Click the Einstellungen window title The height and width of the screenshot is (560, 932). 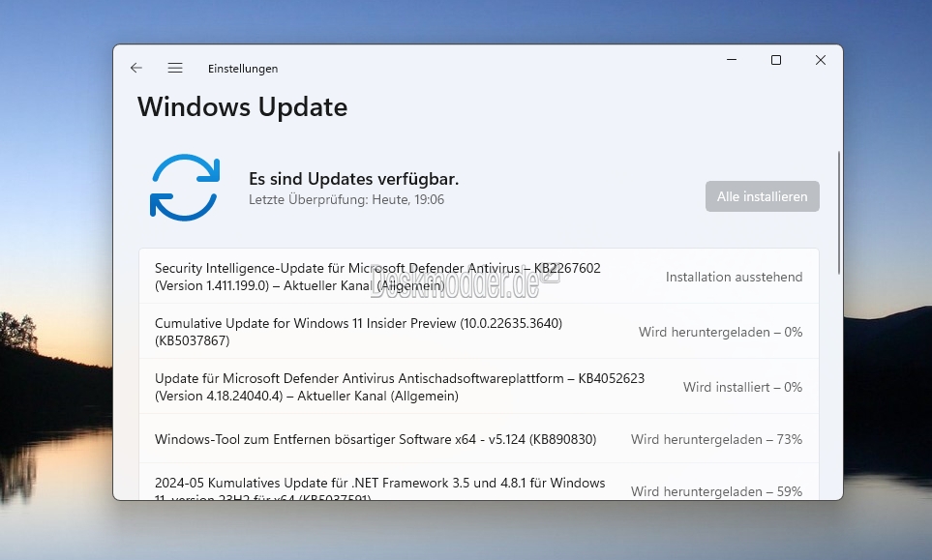[x=243, y=69]
